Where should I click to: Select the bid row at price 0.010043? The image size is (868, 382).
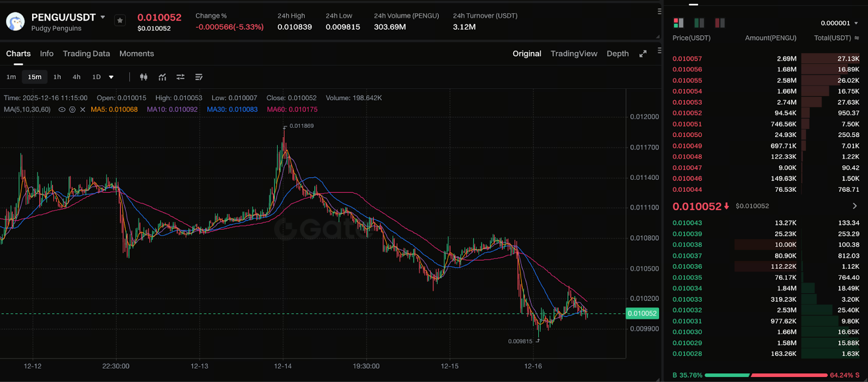[766, 223]
